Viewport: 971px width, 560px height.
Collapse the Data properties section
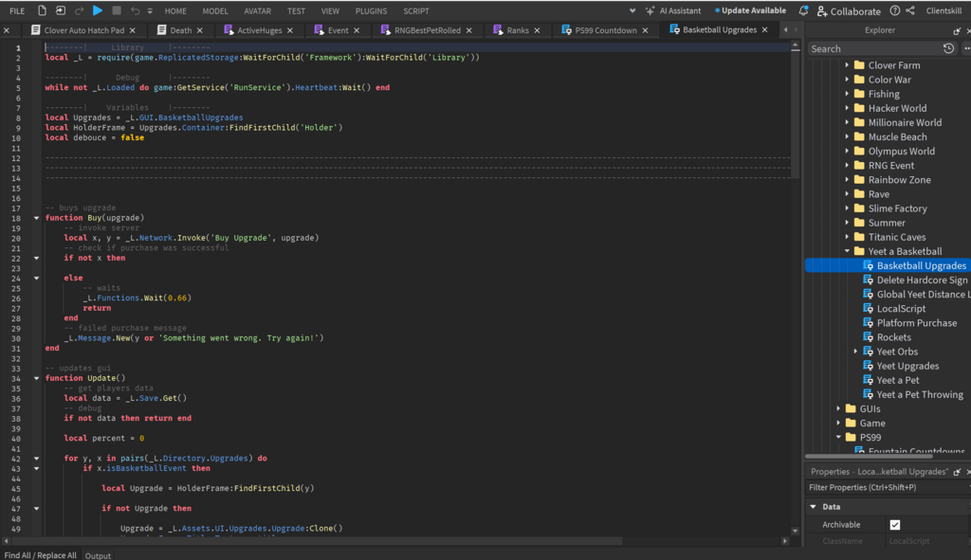click(814, 507)
